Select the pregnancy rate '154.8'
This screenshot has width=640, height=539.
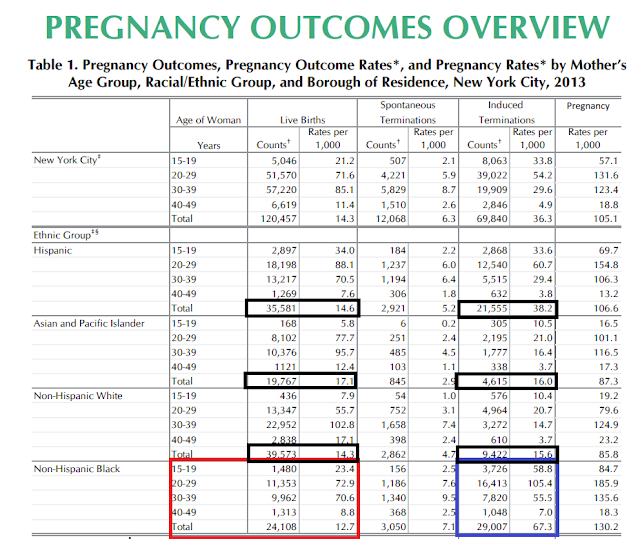coord(606,265)
